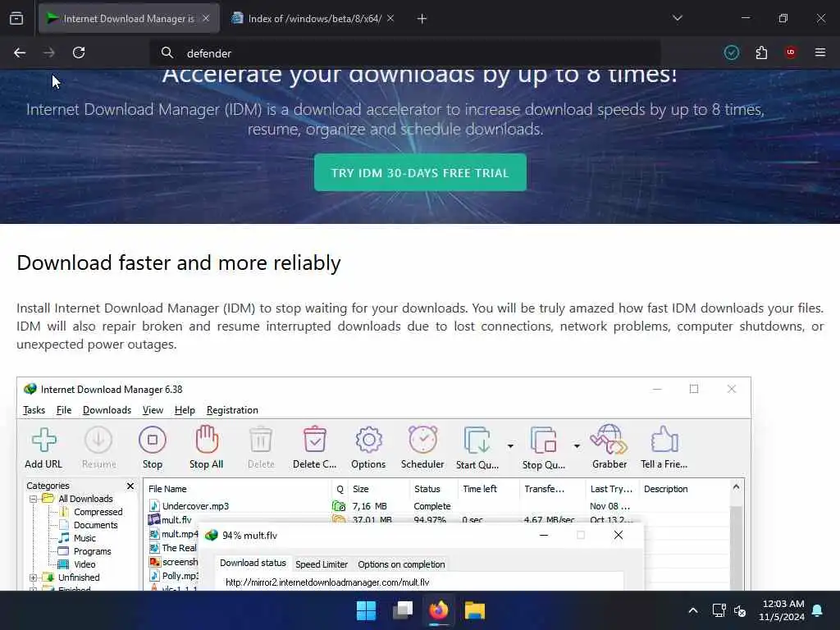This screenshot has width=840, height=630.
Task: Open the Grabber tool icon
Action: 609,440
